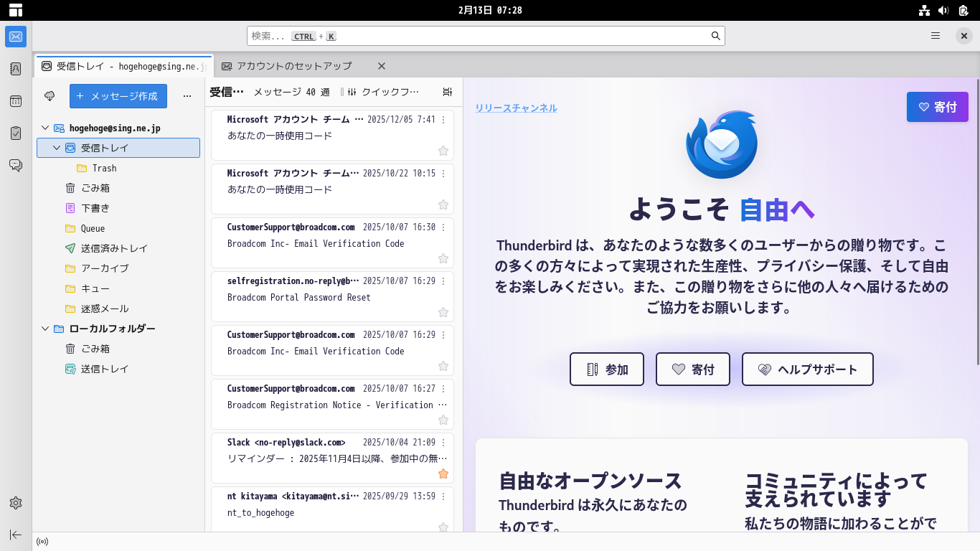The height and width of the screenshot is (551, 980).
Task: Open the system activities overview
Action: 16,10
